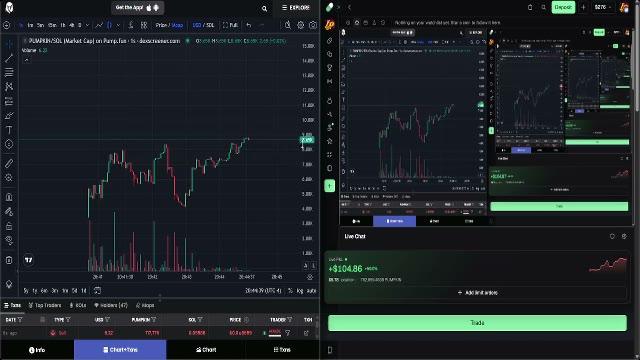Open the time interval dropdown arrow
The width and height of the screenshot is (640, 360).
click(x=87, y=25)
